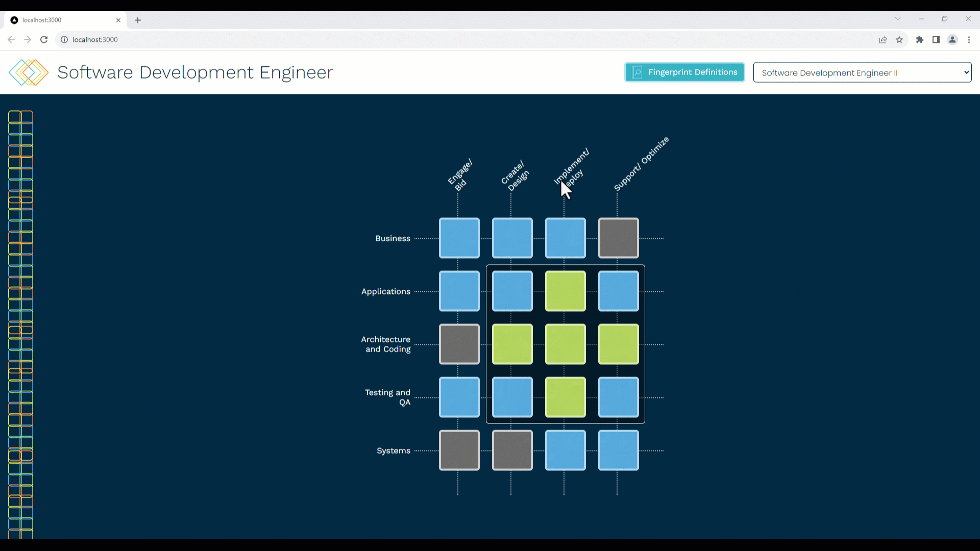980x551 pixels.
Task: Select green Applications Implement/Deploy square
Action: [565, 291]
